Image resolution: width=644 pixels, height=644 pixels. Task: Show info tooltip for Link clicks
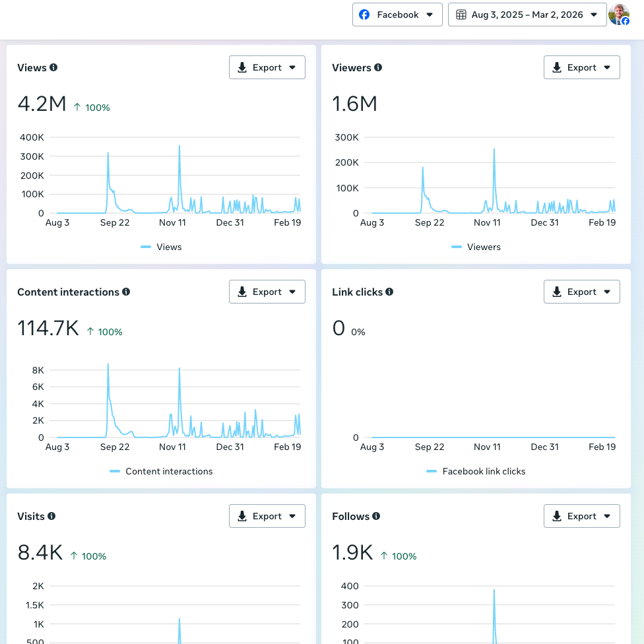[x=389, y=292]
